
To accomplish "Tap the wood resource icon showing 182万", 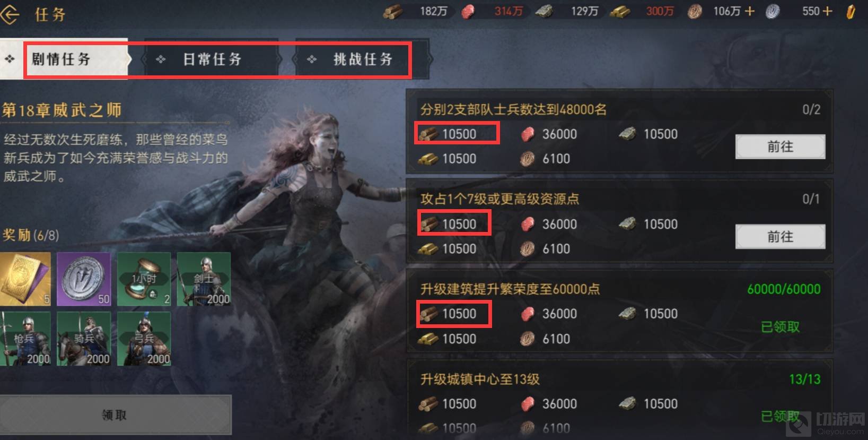I will 392,11.
